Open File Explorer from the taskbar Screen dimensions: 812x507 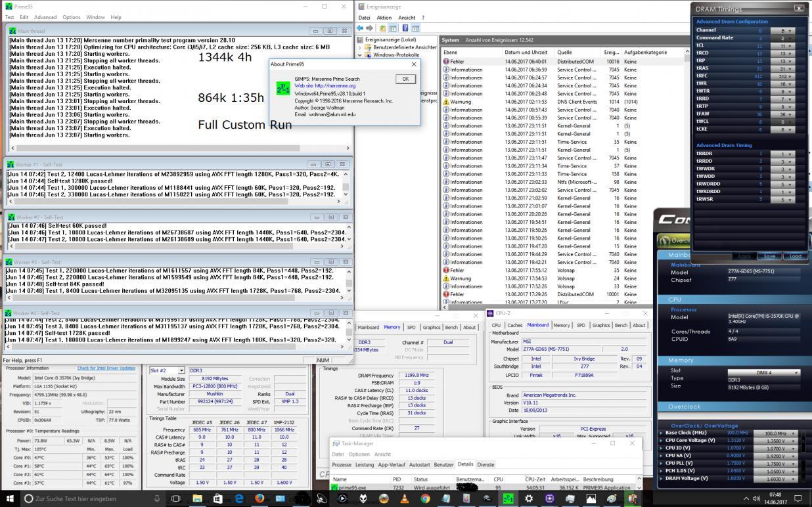[196, 498]
